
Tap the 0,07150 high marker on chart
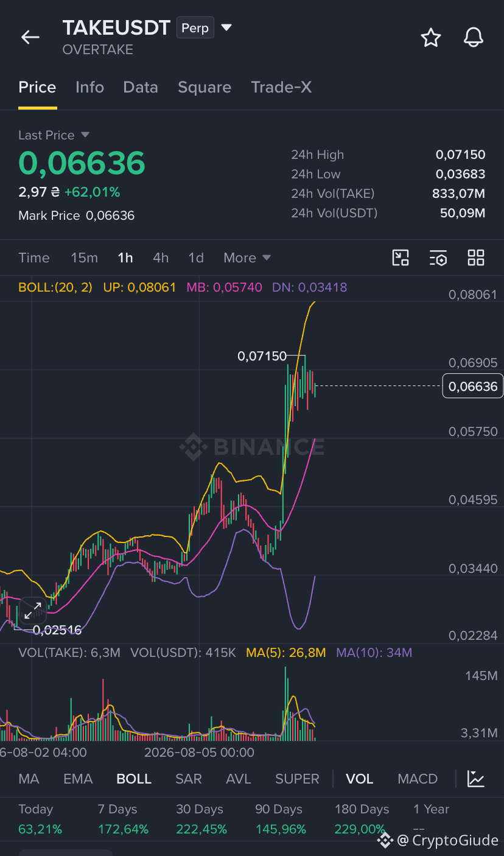(262, 356)
